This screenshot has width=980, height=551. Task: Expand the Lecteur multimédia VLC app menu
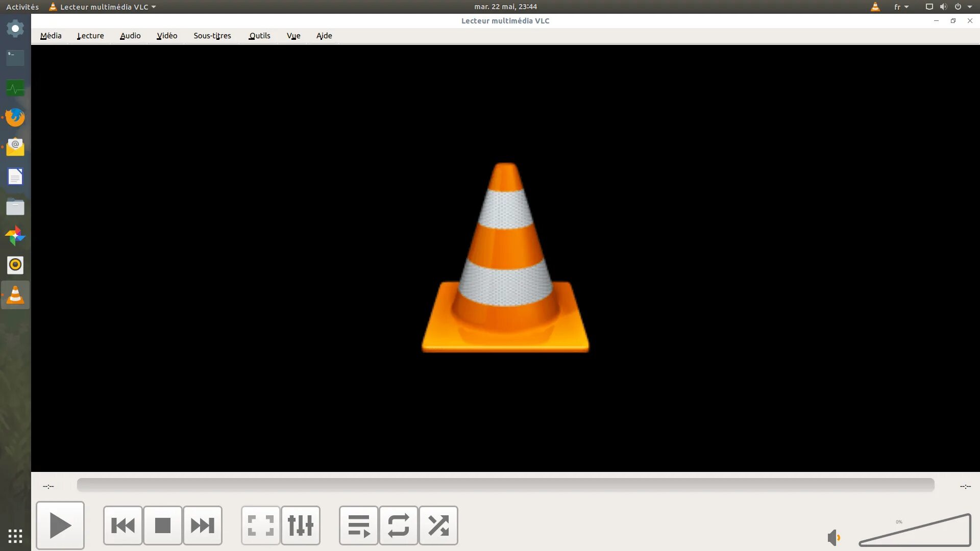tap(103, 7)
